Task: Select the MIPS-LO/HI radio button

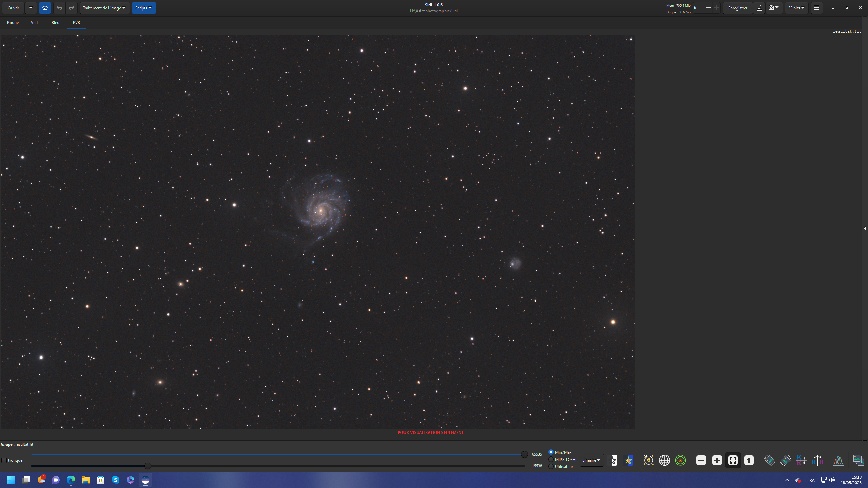Action: tap(551, 459)
